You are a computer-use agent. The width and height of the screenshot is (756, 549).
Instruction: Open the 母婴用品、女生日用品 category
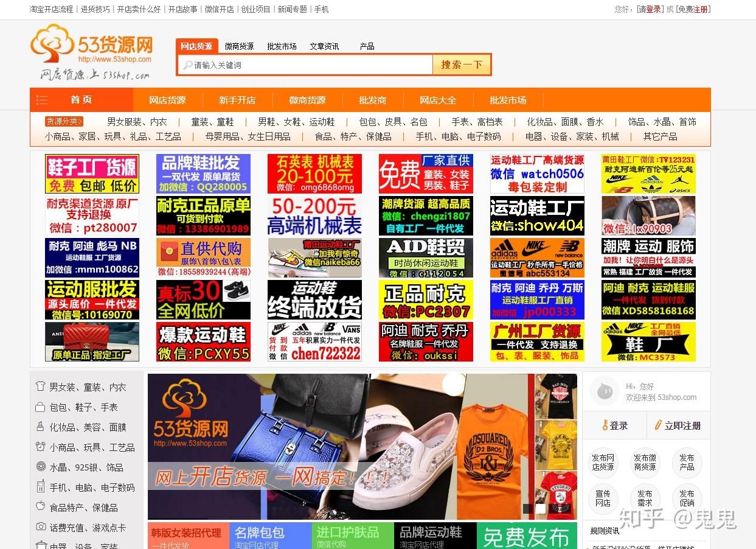point(248,136)
